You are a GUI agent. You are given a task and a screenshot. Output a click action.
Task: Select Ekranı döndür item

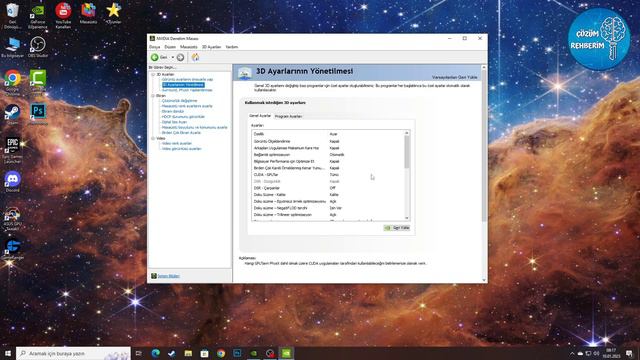point(173,111)
